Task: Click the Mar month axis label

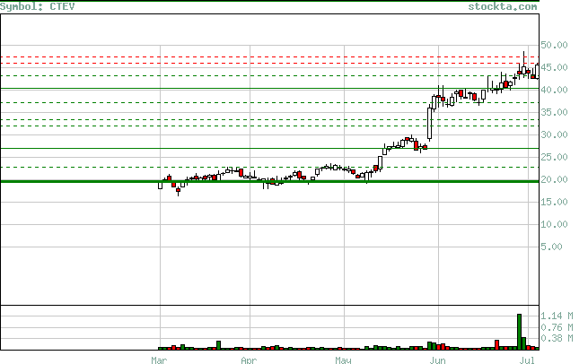Action: point(159,360)
